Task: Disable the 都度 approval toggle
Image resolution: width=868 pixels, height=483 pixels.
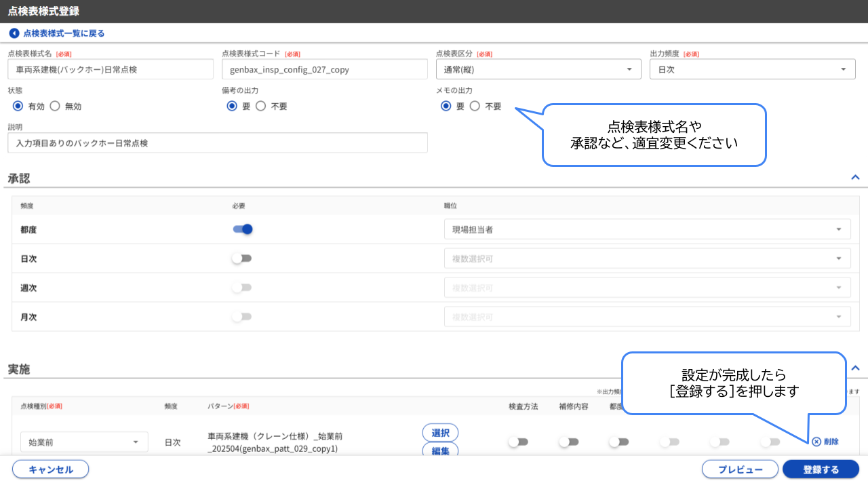Action: [x=242, y=229]
